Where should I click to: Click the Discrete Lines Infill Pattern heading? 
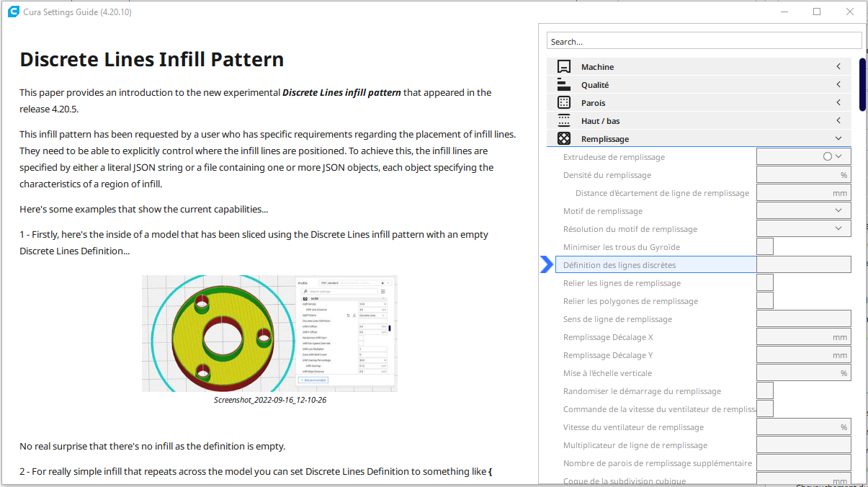152,59
